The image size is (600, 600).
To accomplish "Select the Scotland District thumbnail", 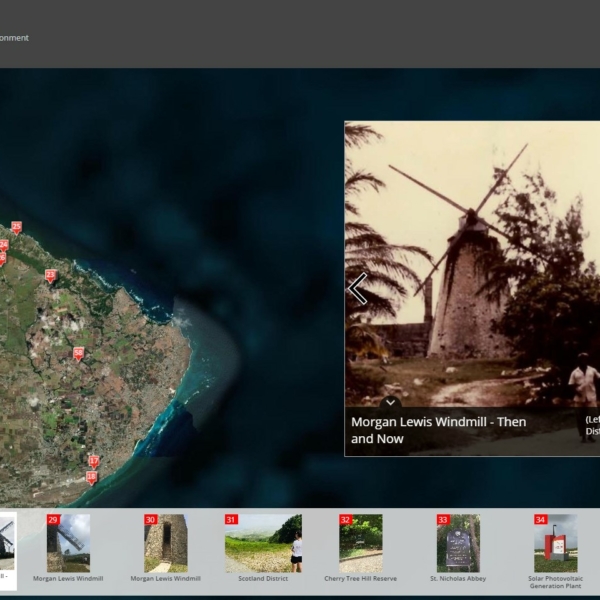I will [263, 543].
